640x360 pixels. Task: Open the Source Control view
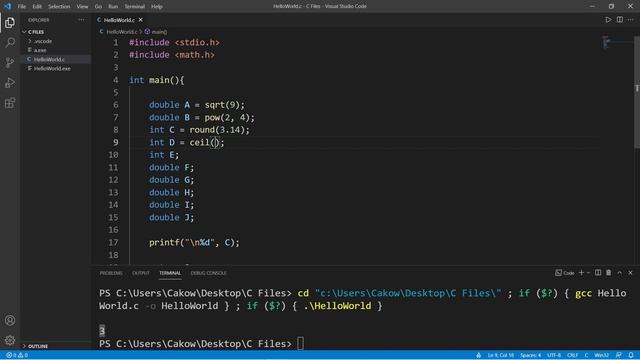pyautogui.click(x=10, y=63)
